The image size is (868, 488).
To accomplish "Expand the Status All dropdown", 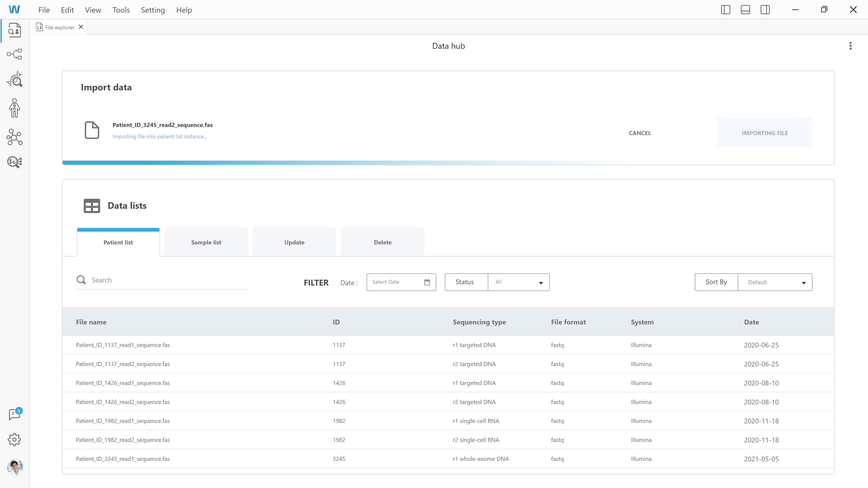I will (x=518, y=282).
